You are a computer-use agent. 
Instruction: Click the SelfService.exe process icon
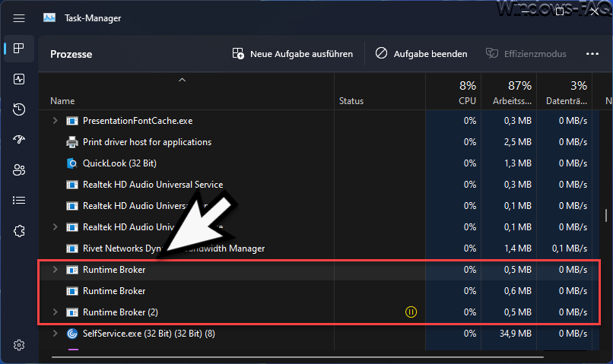click(x=72, y=334)
